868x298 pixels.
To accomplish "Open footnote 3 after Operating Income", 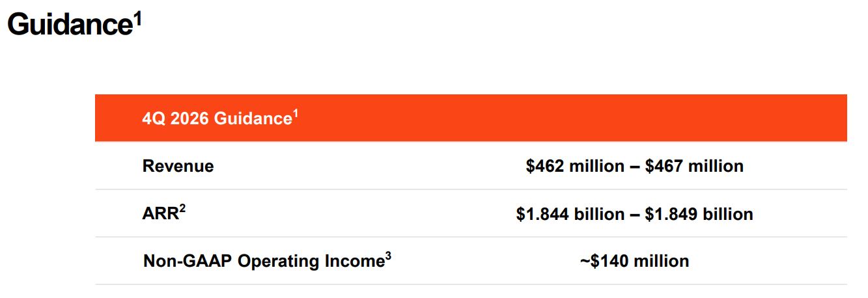I will [x=388, y=256].
